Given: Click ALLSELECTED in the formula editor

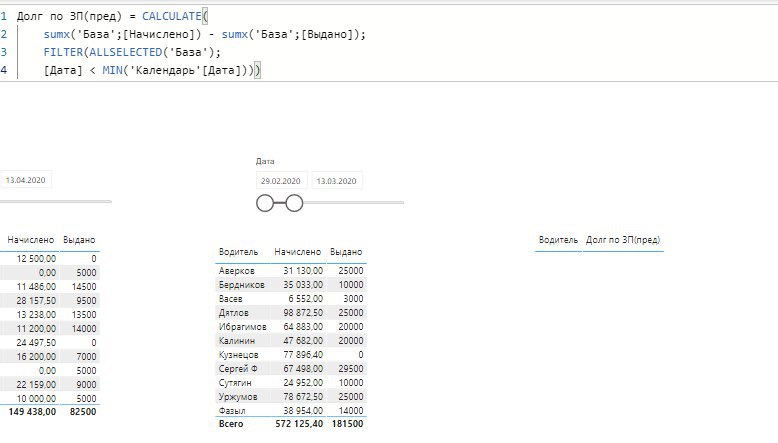Looking at the screenshot, I should pos(126,52).
